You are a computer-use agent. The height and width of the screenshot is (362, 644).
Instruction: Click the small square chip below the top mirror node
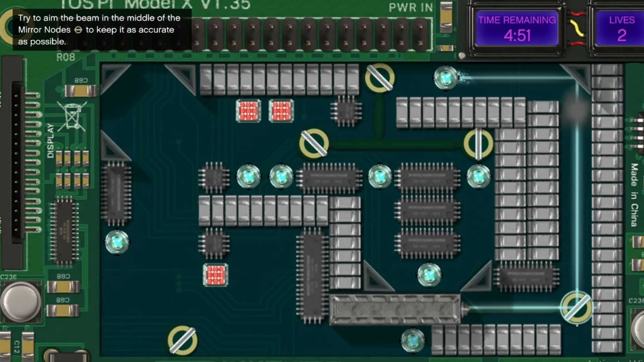pyautogui.click(x=346, y=111)
